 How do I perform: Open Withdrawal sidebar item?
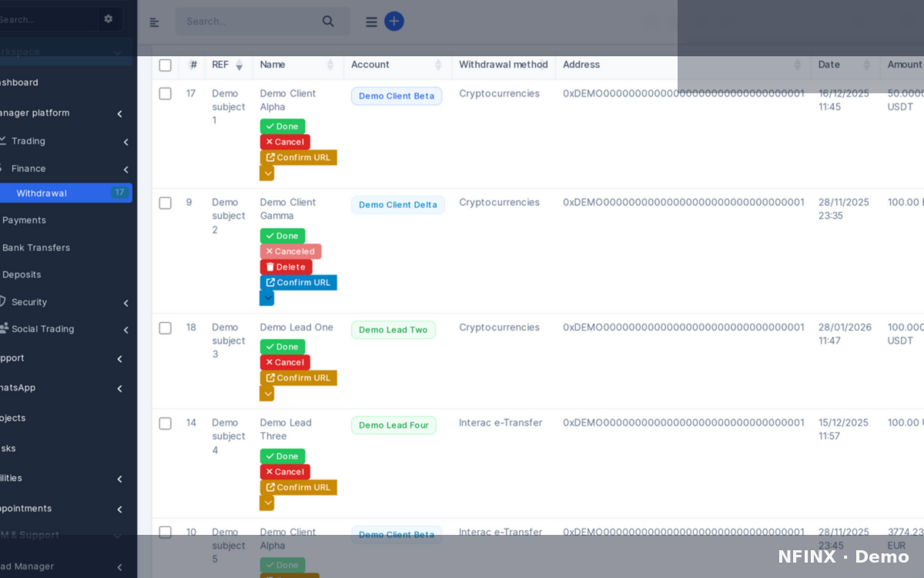pos(42,193)
